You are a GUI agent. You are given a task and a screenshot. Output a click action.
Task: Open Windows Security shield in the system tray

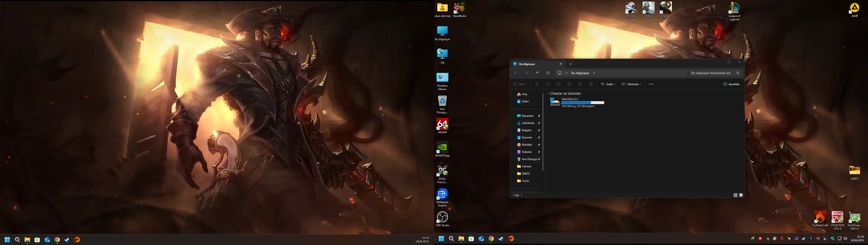(x=833, y=239)
